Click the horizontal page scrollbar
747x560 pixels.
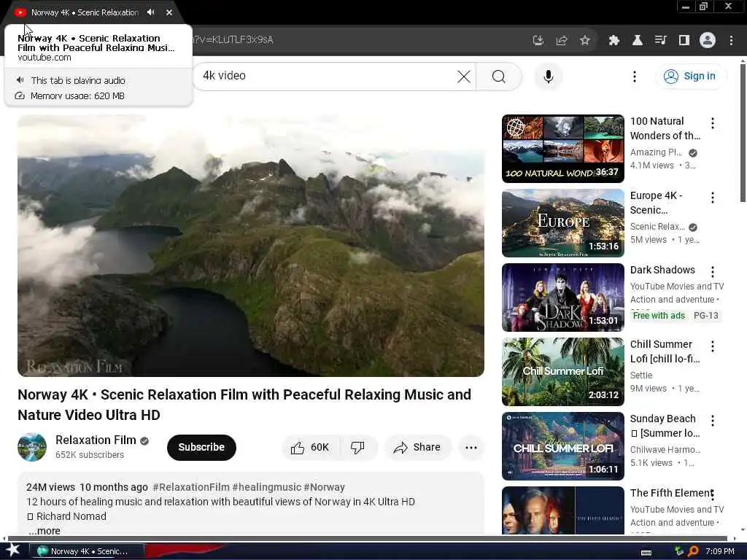click(367, 539)
